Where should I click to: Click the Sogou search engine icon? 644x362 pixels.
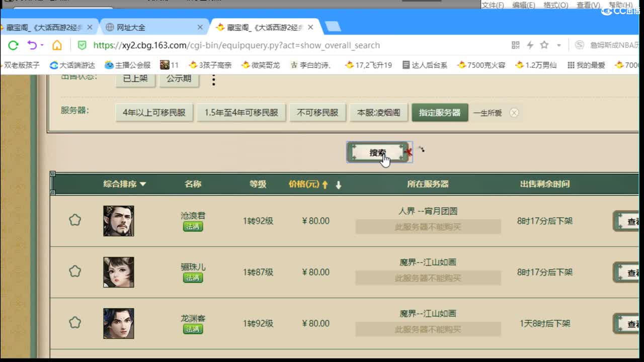580,45
